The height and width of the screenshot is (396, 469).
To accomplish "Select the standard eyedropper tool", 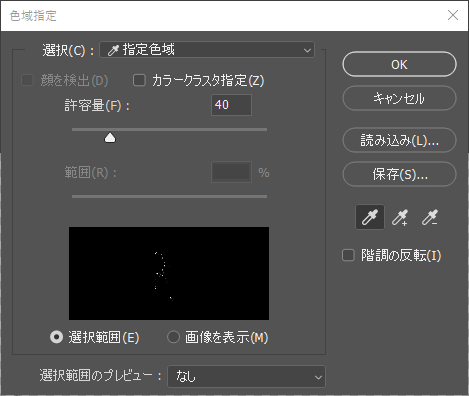I will [370, 217].
